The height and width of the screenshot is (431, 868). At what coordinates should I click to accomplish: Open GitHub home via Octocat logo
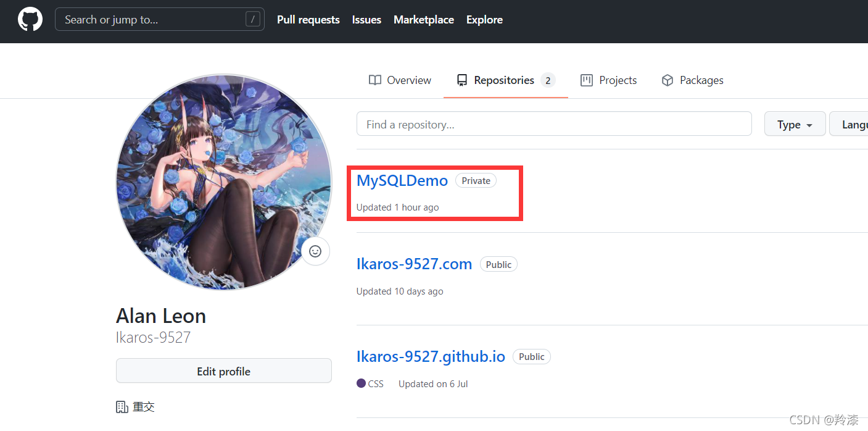pyautogui.click(x=30, y=20)
